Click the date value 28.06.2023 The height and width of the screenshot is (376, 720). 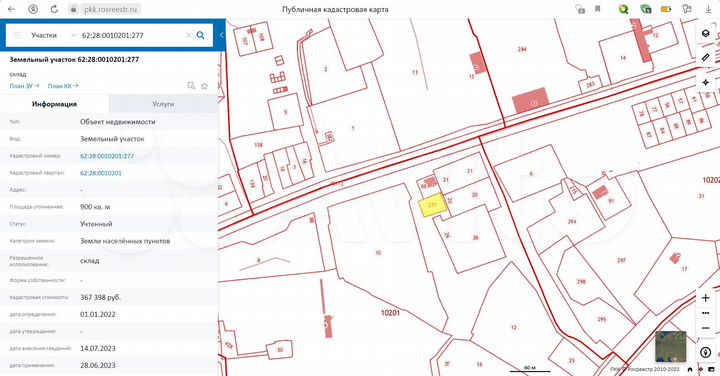click(x=98, y=365)
